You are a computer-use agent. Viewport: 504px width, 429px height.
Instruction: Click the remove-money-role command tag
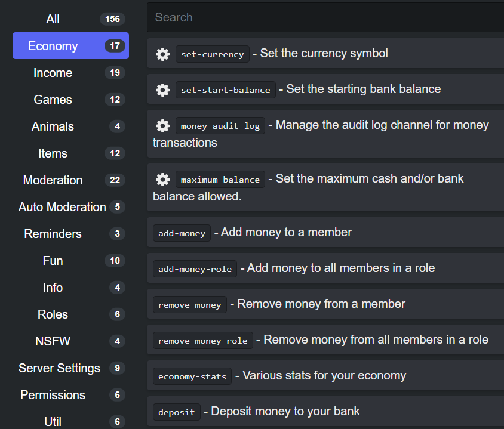[x=203, y=340]
